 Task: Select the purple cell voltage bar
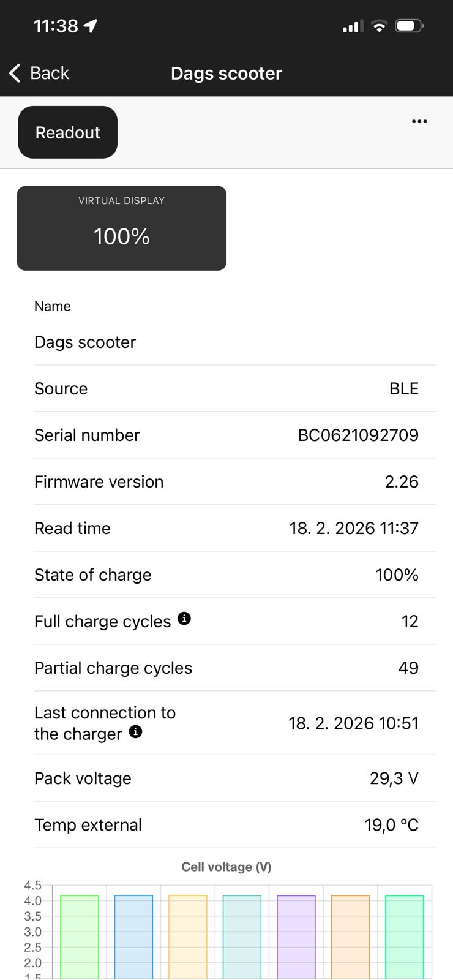[x=296, y=936]
